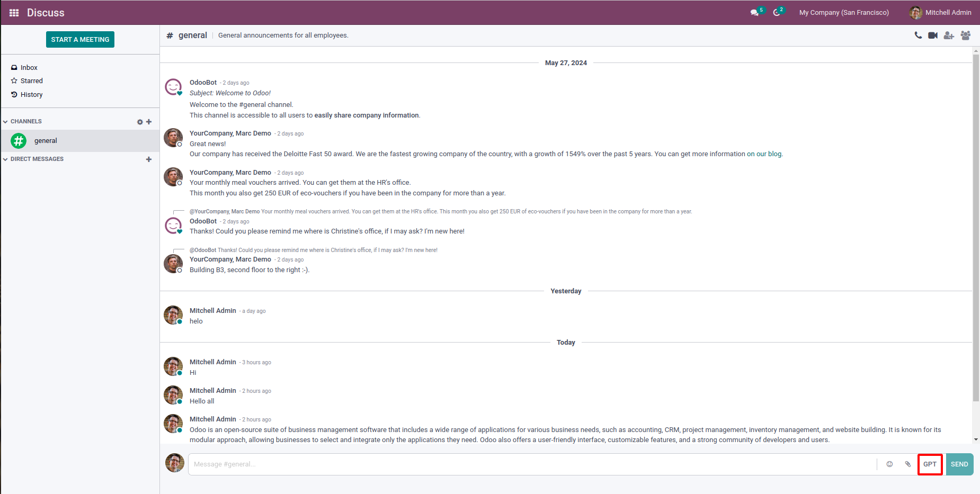Click the message list vertical scrollbar
980x494 pixels.
(976, 228)
